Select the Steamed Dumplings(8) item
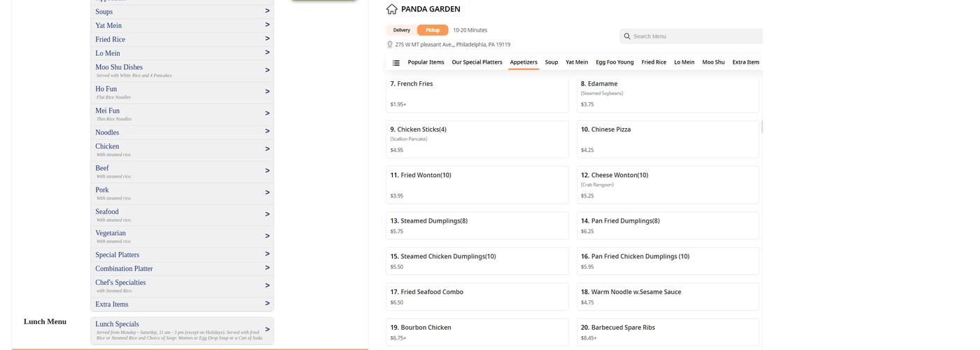 coord(477,225)
